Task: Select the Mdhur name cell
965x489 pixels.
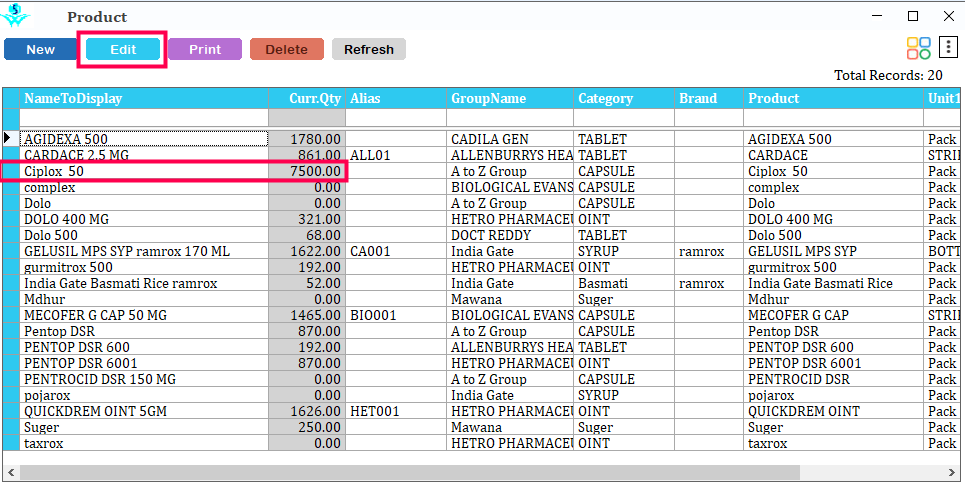Action: (144, 299)
